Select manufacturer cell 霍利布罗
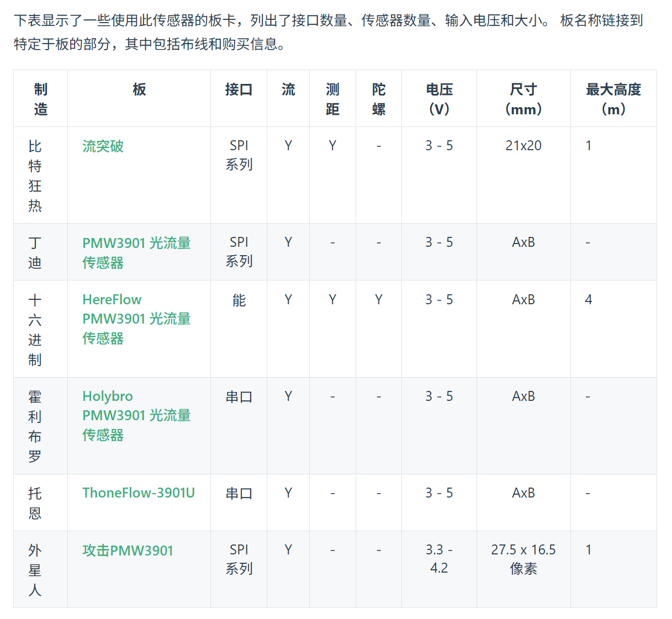Image resolution: width=672 pixels, height=619 pixels. click(41, 426)
